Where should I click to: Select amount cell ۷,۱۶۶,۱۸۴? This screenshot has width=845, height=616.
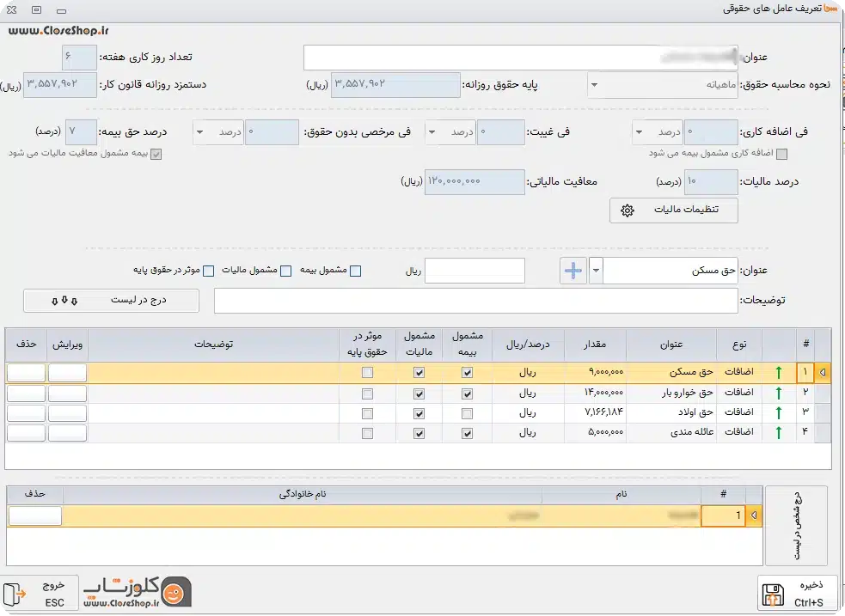595,413
